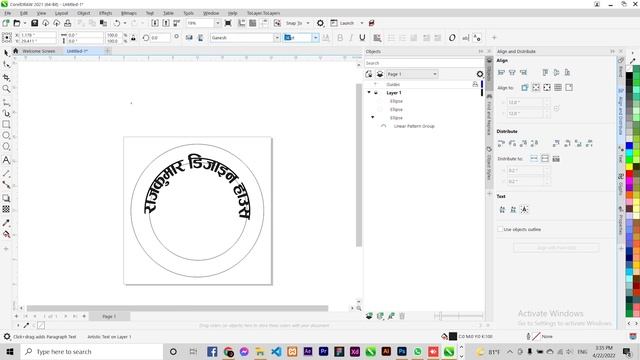
Task: Click the Full-screen preview icon
Action: tap(228, 23)
